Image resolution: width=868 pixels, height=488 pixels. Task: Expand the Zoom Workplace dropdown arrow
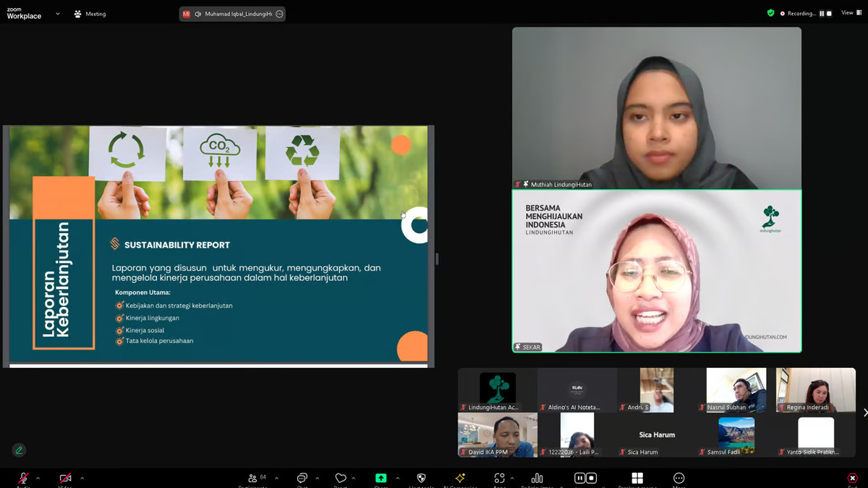(x=58, y=14)
